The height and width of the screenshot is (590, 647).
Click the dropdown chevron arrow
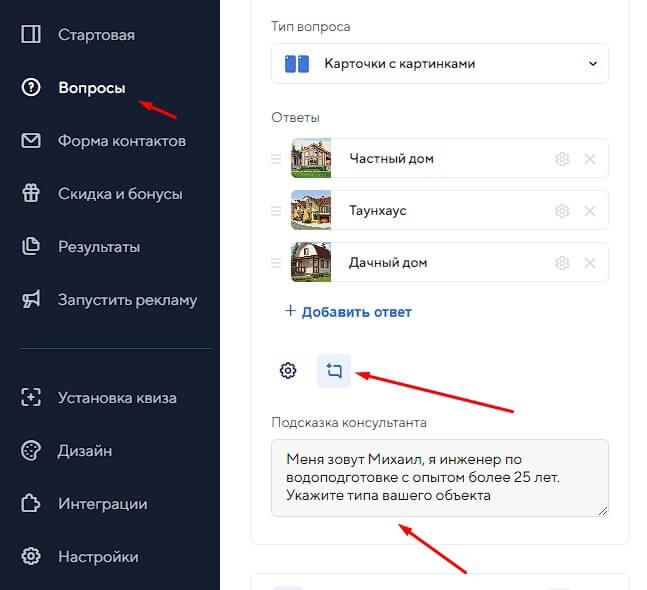593,64
